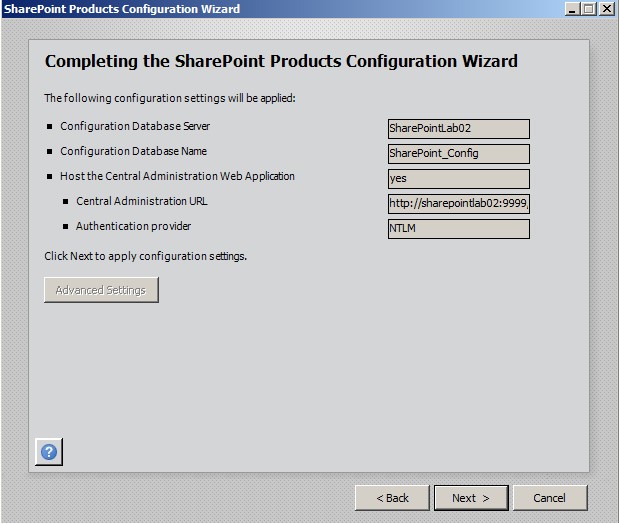Cancel the configuration wizard
The width and height of the screenshot is (619, 523).
click(549, 498)
